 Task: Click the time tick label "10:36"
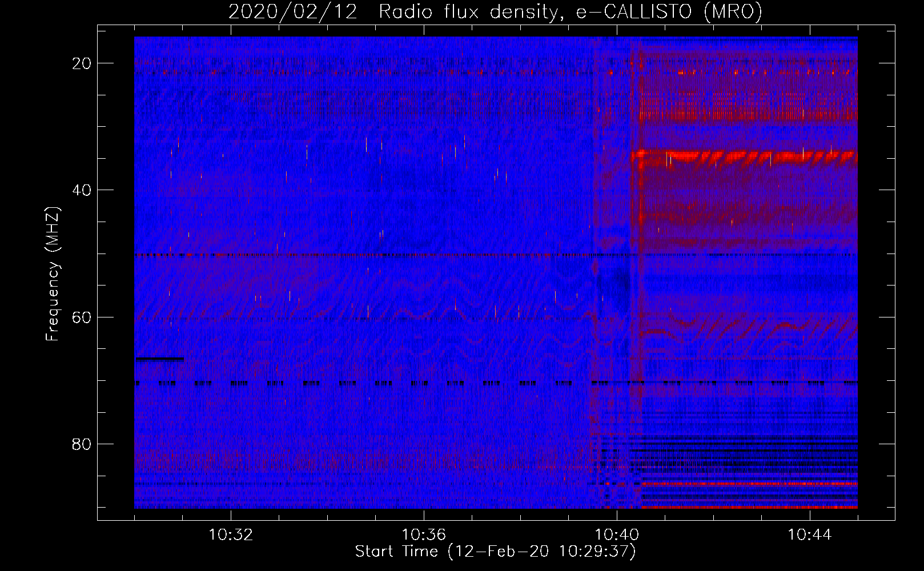coord(424,535)
